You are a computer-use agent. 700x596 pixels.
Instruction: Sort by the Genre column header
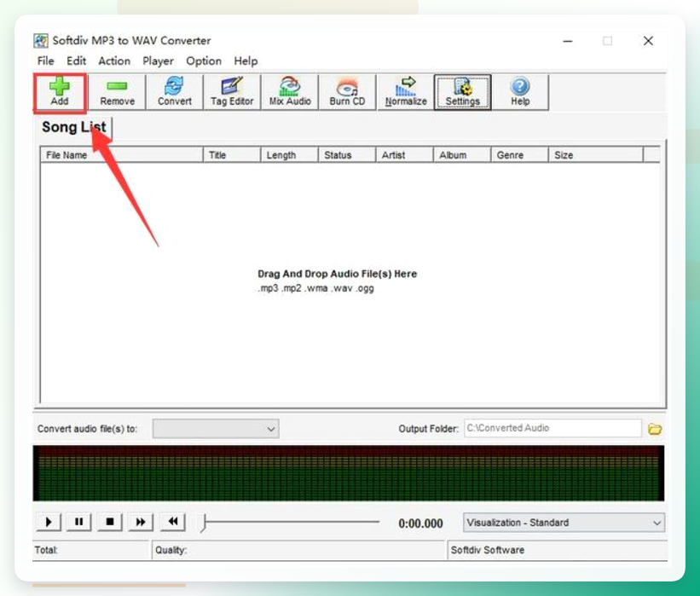pyautogui.click(x=519, y=155)
